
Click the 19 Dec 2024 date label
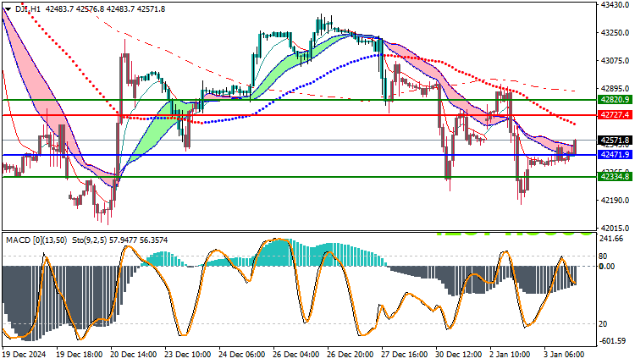click(25, 355)
